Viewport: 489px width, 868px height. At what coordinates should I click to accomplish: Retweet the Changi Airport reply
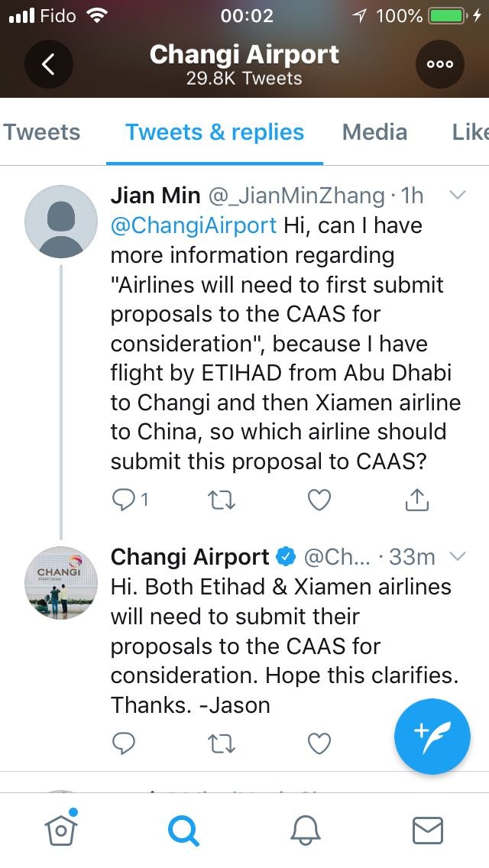(222, 743)
